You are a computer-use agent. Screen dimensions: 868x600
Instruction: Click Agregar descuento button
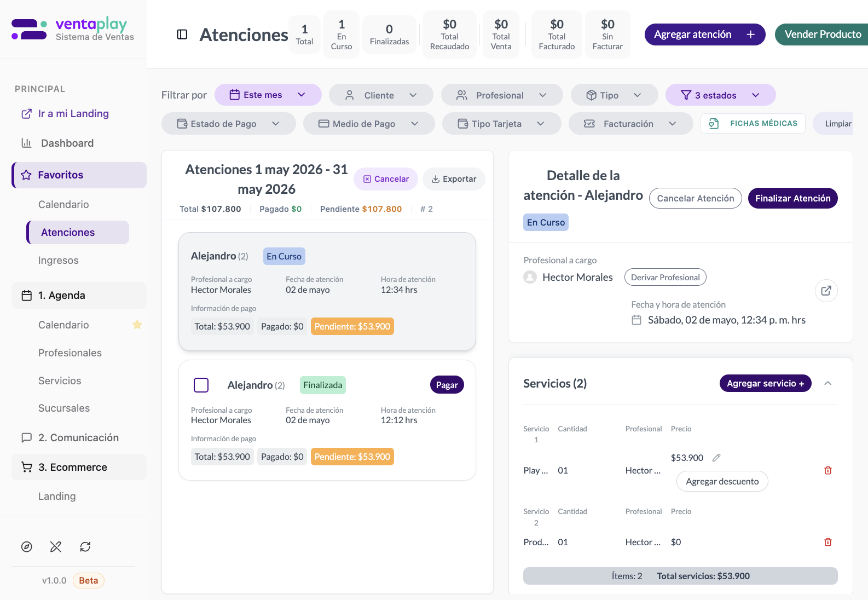[722, 481]
